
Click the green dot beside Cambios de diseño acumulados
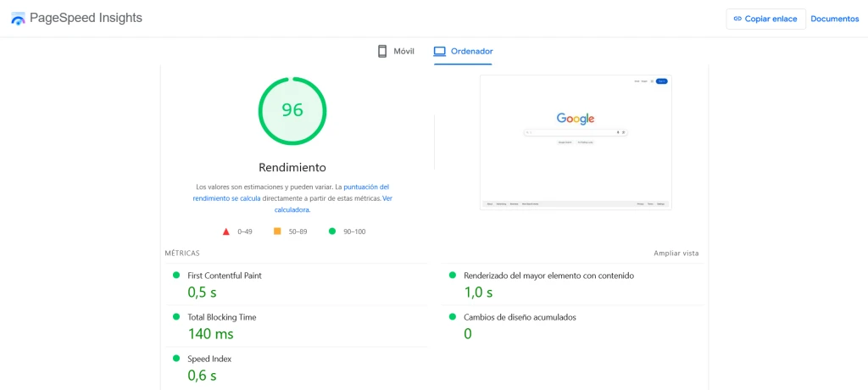[453, 317]
